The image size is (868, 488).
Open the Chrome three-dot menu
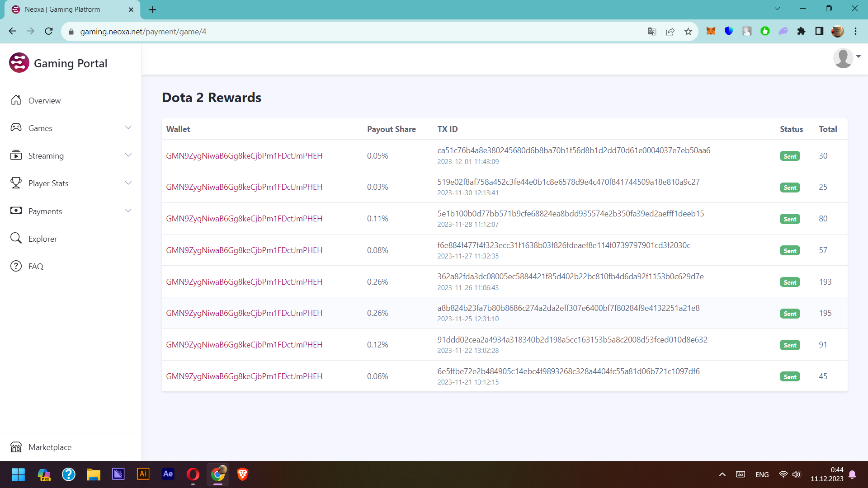point(855,31)
